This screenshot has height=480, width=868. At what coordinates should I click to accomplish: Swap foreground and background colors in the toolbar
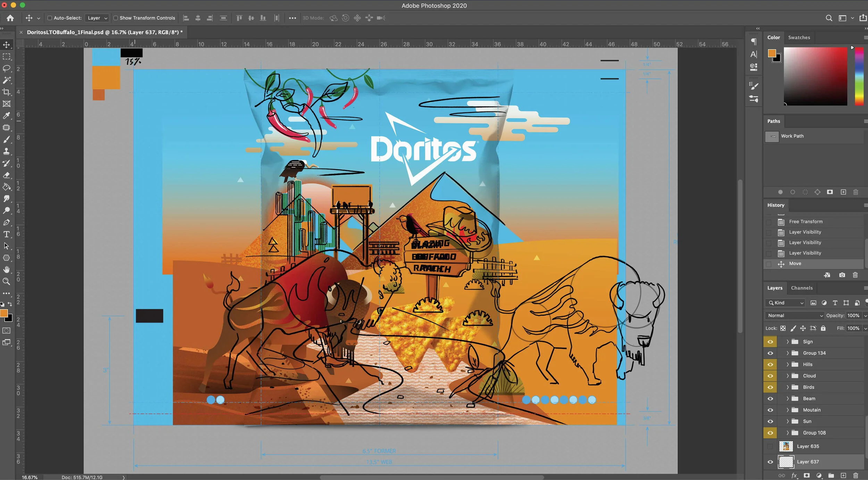10,304
